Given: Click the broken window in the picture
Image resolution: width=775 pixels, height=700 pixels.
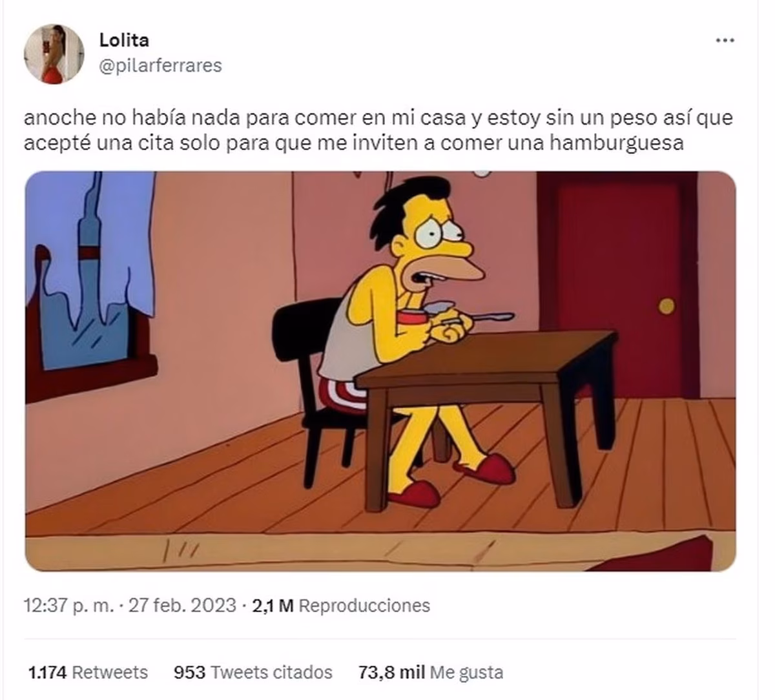Looking at the screenshot, I should (x=90, y=278).
